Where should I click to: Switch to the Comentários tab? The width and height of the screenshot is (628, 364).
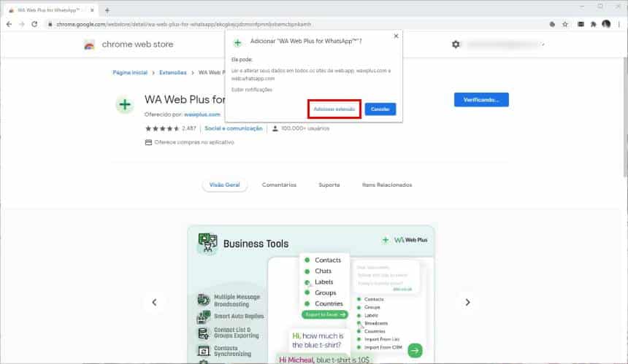279,185
